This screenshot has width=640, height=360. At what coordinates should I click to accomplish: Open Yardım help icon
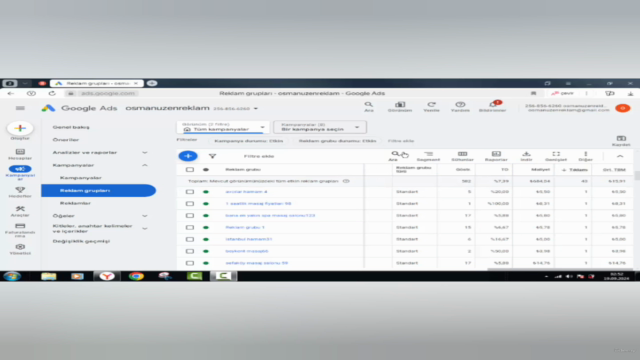pos(460,105)
